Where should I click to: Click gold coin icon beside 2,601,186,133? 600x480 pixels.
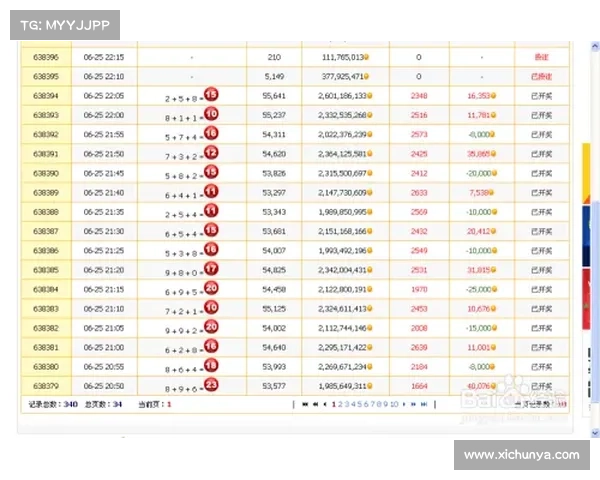[x=370, y=96]
